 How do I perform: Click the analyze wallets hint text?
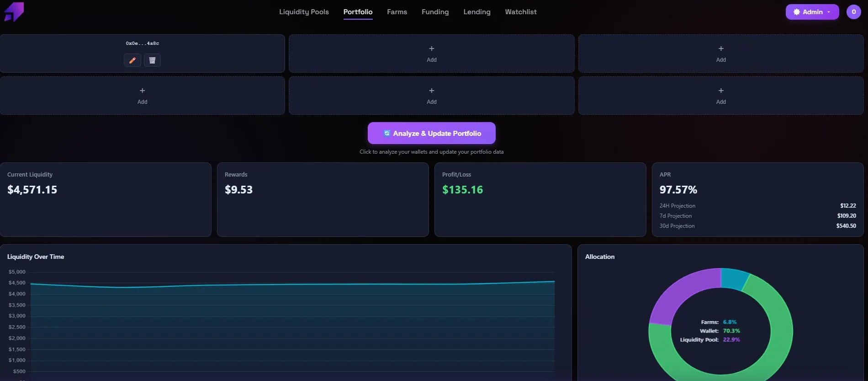tap(432, 152)
